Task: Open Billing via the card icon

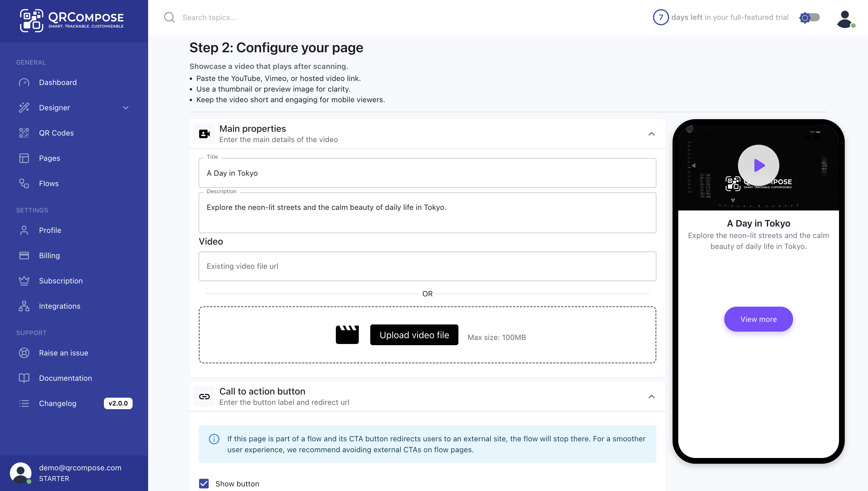Action: point(24,255)
